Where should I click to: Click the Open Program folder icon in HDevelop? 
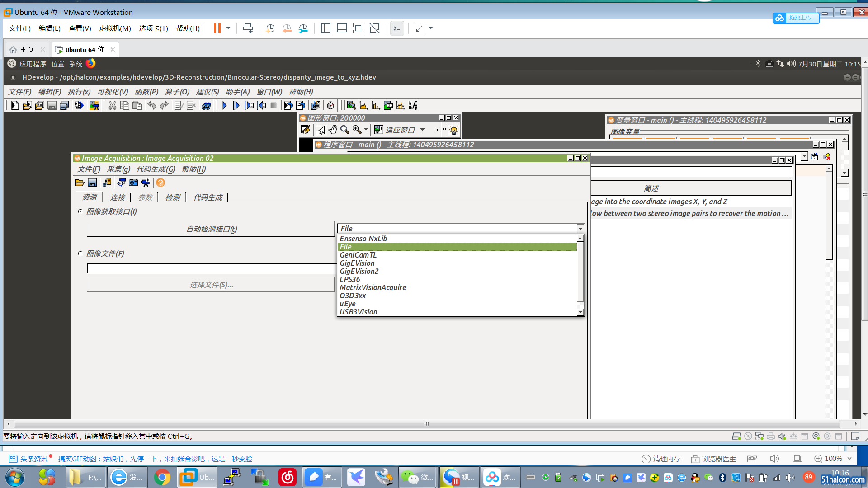27,105
